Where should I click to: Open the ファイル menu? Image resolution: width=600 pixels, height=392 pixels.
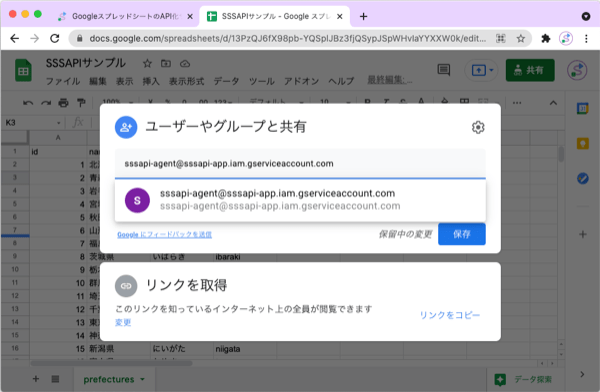point(63,81)
